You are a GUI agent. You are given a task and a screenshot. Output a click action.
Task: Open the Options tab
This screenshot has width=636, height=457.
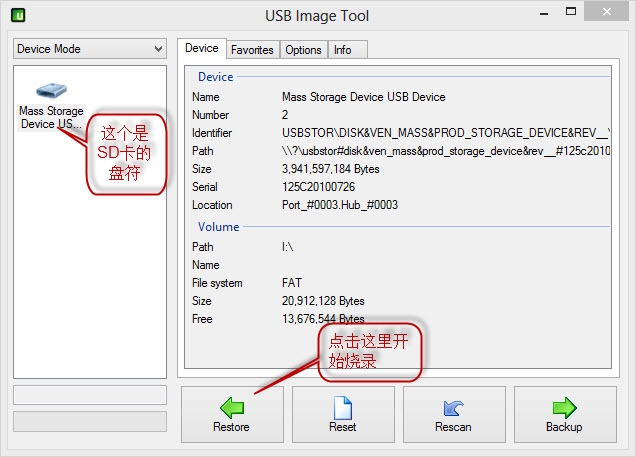coord(303,50)
